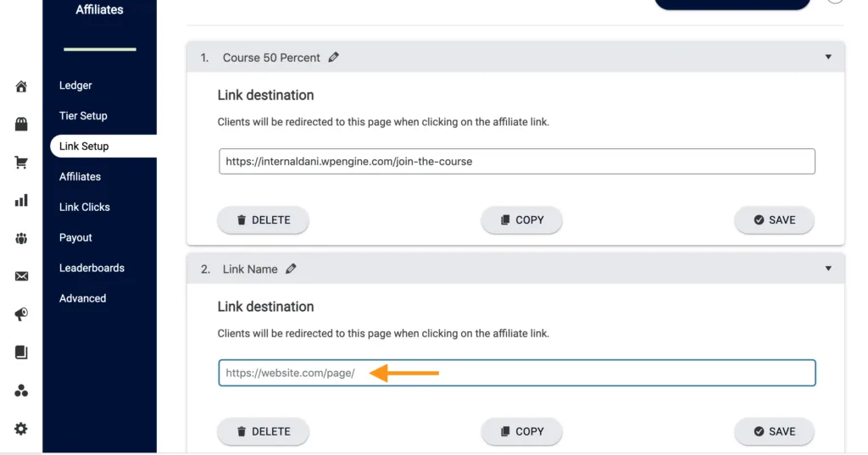Open the home icon in left rail

pyautogui.click(x=21, y=86)
